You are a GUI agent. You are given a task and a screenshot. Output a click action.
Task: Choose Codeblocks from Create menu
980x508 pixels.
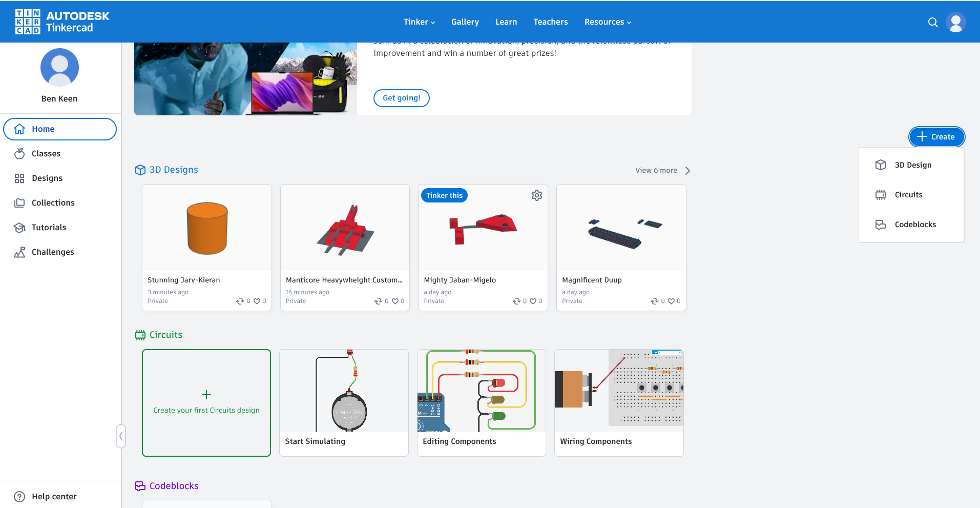[911, 225]
